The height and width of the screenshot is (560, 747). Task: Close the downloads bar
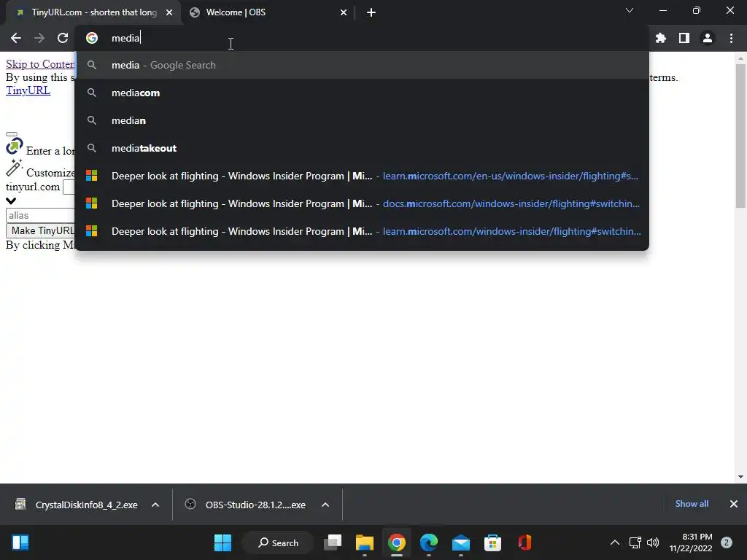[734, 504]
